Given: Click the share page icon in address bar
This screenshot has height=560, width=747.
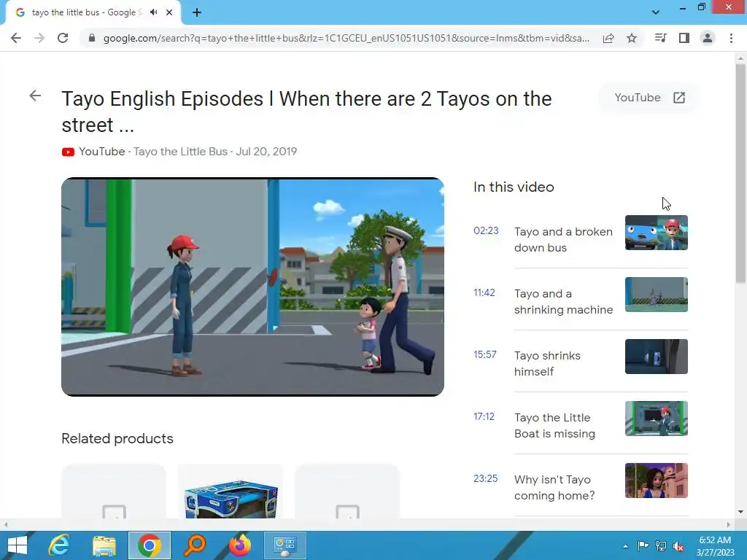Looking at the screenshot, I should coord(608,38).
